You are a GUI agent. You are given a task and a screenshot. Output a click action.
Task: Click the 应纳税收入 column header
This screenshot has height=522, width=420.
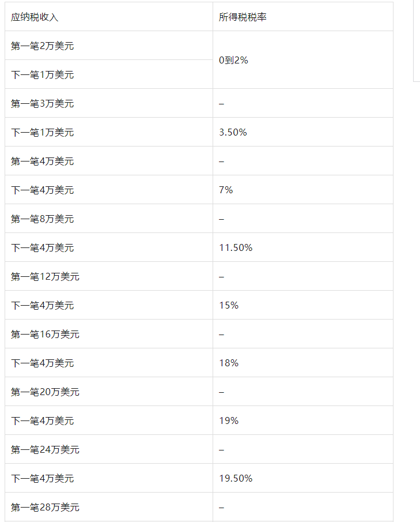click(109, 17)
